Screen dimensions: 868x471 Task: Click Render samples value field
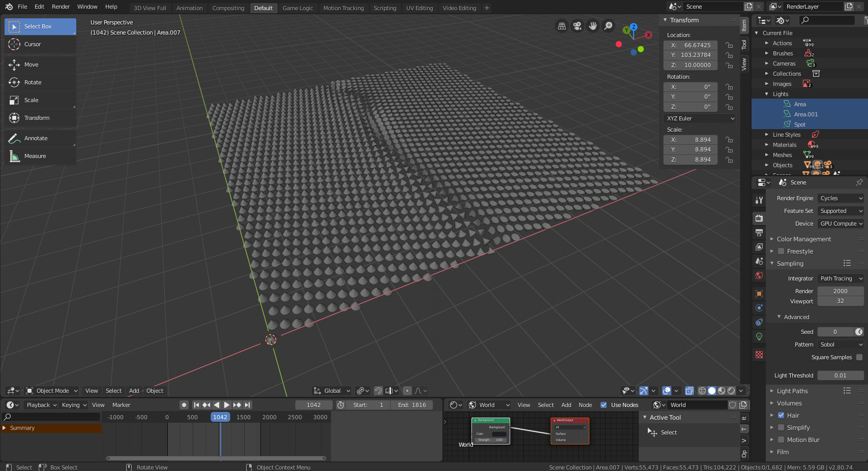[x=841, y=291]
